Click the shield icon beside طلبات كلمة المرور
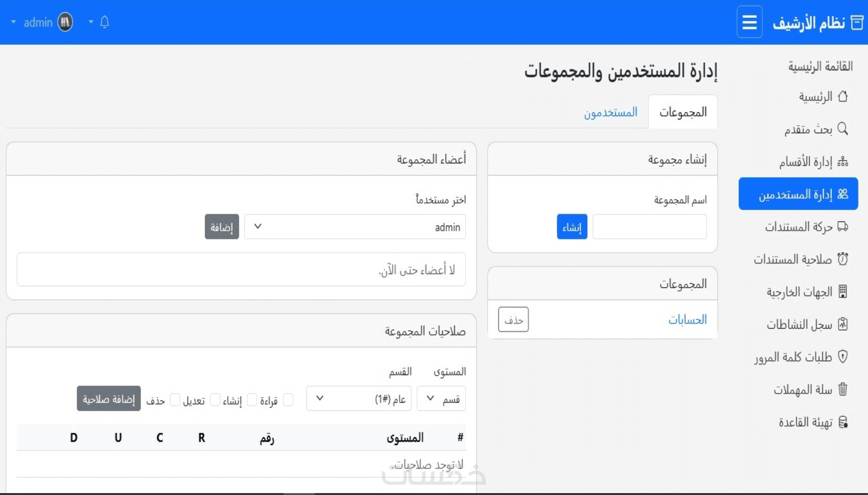The height and width of the screenshot is (495, 868). 842,357
